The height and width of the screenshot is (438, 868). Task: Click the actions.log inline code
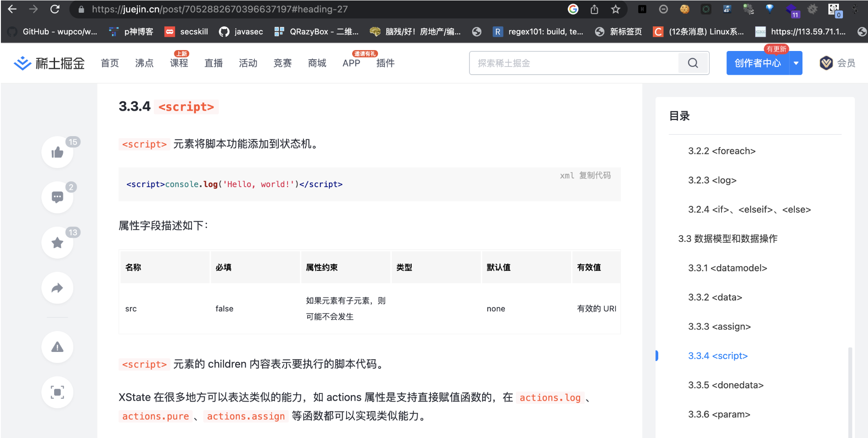550,397
